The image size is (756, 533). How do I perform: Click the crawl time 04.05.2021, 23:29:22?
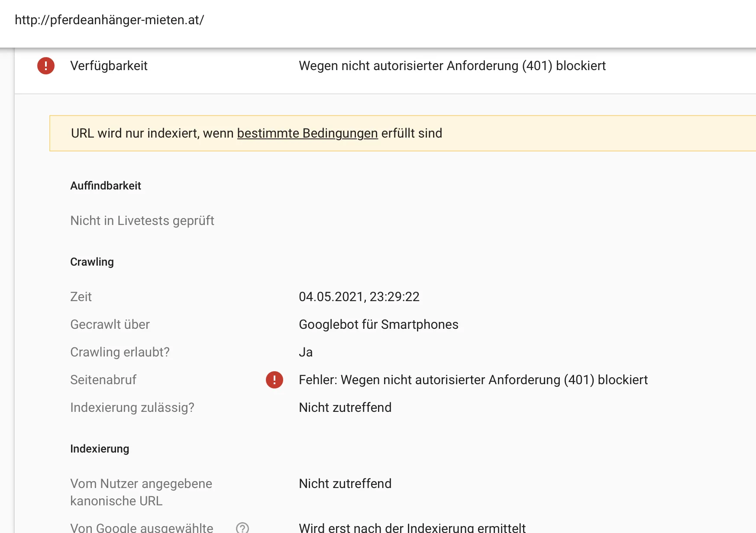(359, 297)
